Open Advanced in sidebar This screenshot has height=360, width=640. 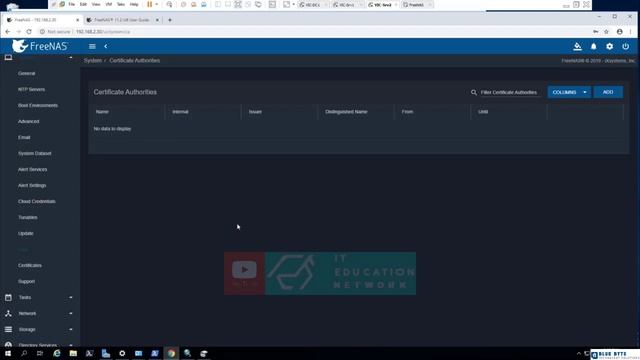coord(29,121)
